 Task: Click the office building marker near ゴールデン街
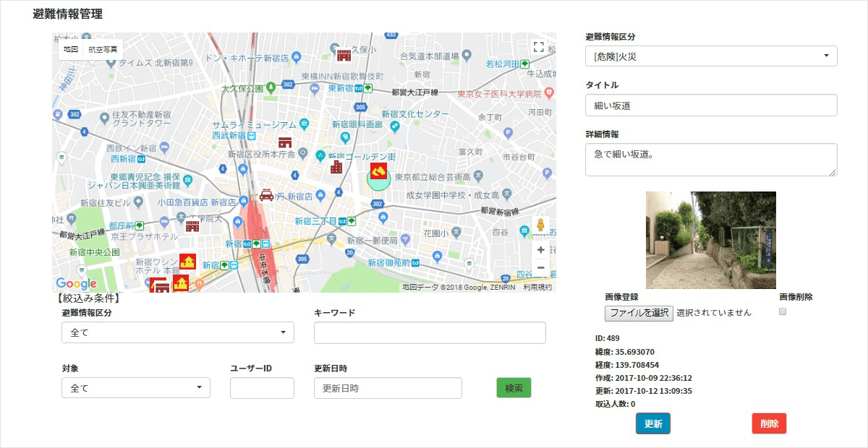[x=336, y=167]
